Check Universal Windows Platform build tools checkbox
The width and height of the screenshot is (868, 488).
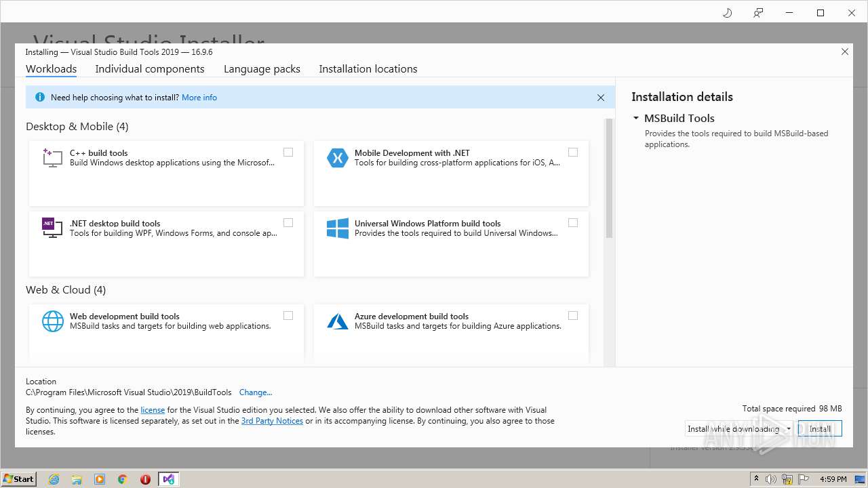coord(573,222)
